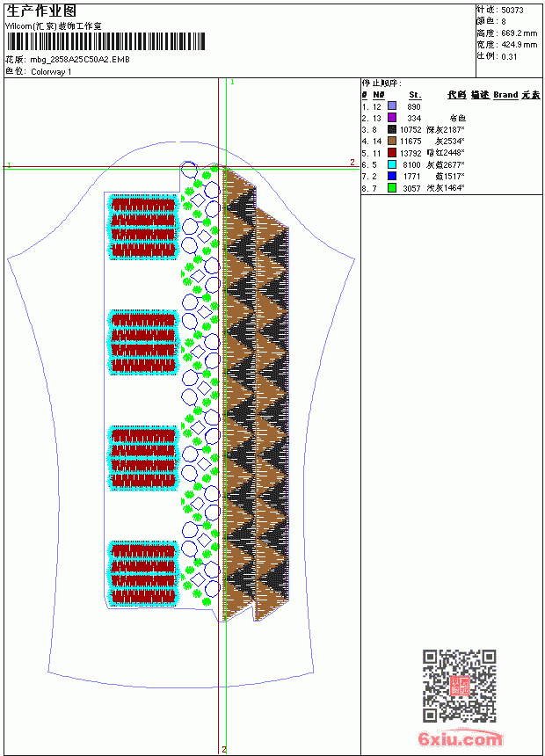Open the 6xiu.com watermark link
The width and height of the screenshot is (545, 756).
(x=460, y=738)
